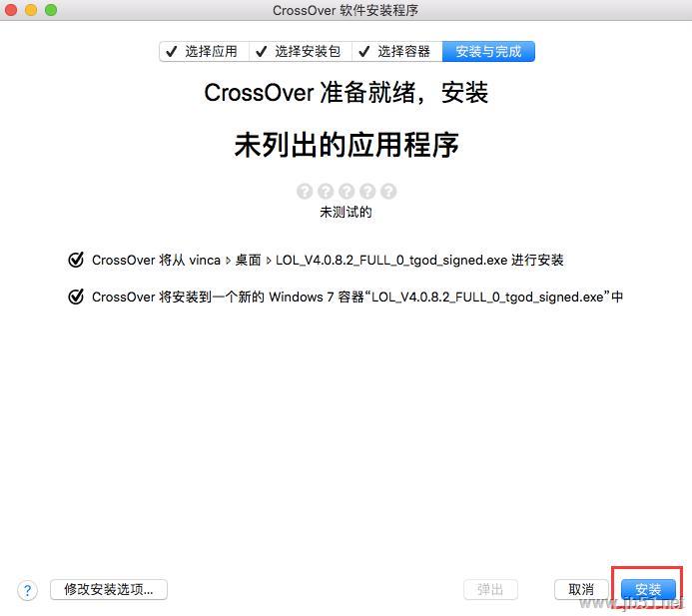Click the fourth rating question-mark circle
The image size is (692, 616).
367,191
